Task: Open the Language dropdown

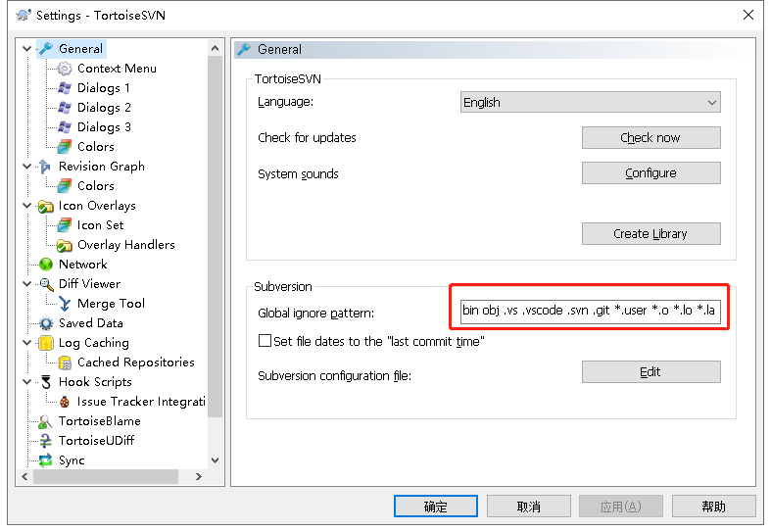Action: click(590, 102)
